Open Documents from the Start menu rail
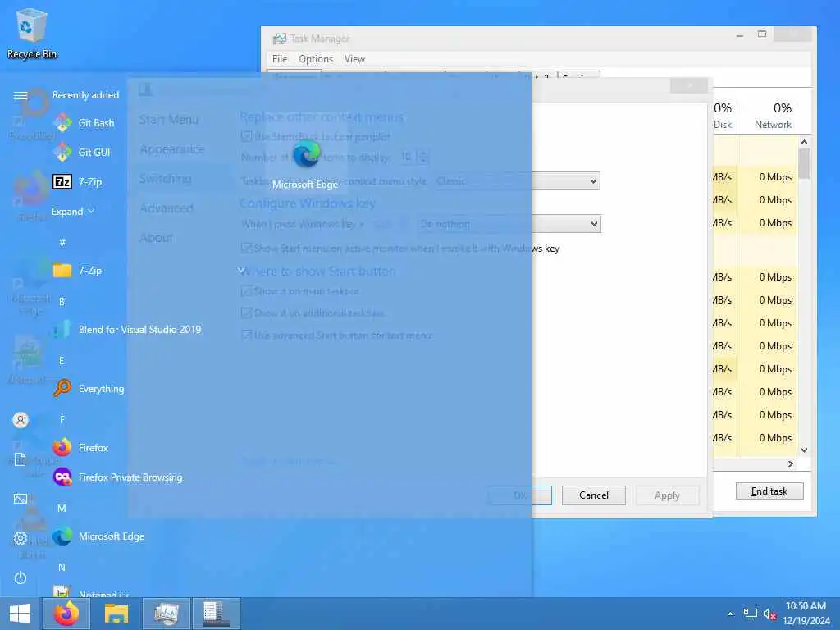 21,459
